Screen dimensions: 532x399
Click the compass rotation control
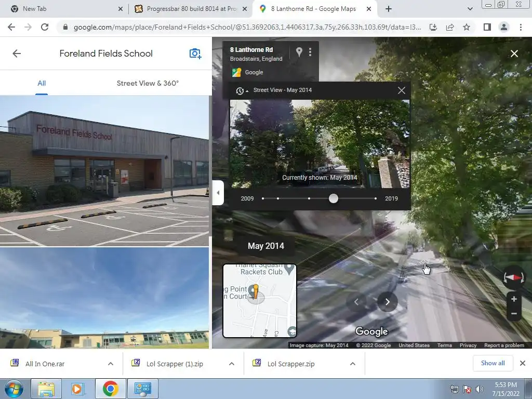514,278
